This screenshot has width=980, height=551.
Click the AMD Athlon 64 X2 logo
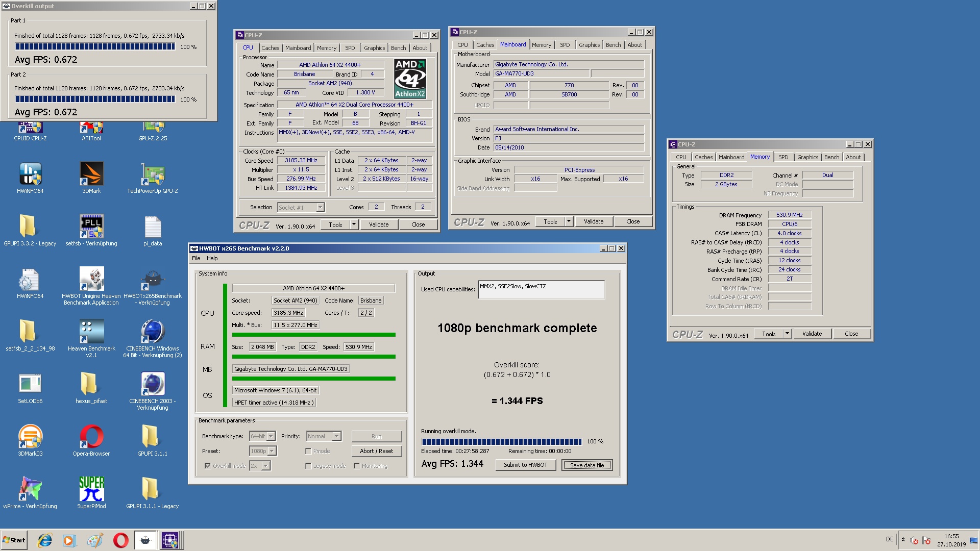[410, 79]
